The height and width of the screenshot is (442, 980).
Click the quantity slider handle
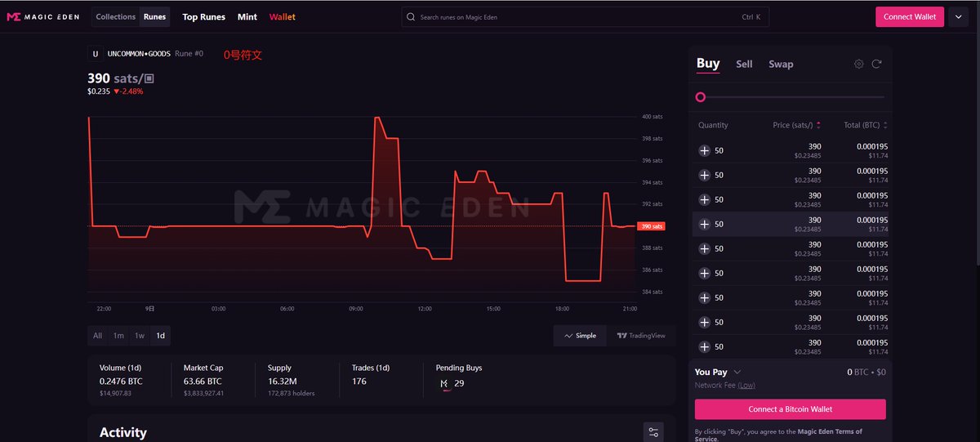(x=700, y=97)
